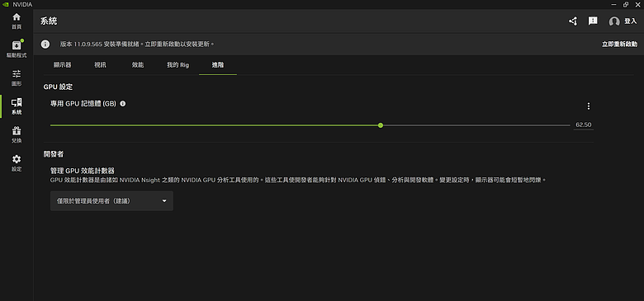Expand the 僅限於管理員使用者 dropdown

111,201
